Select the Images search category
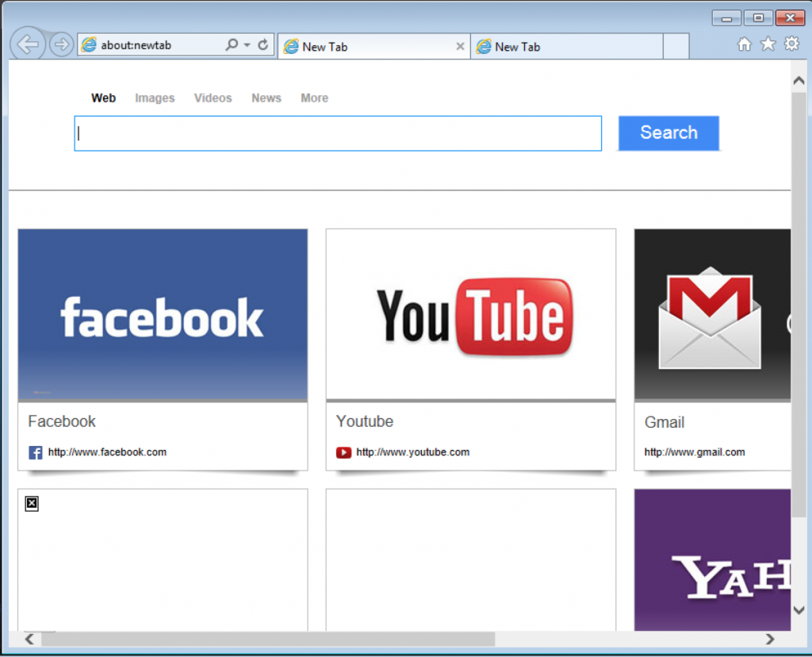The width and height of the screenshot is (812, 657). [155, 98]
